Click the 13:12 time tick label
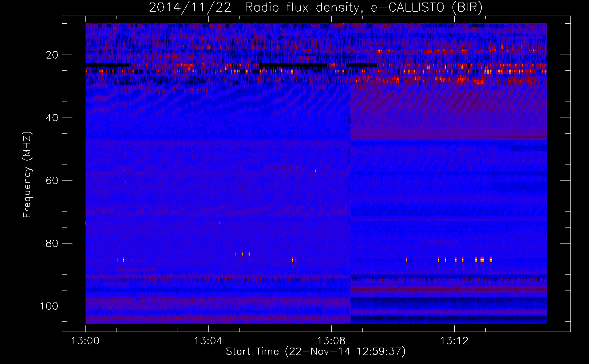 [x=454, y=341]
